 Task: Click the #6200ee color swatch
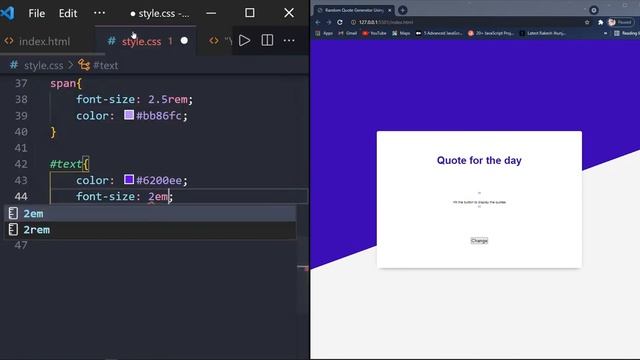(x=129, y=180)
